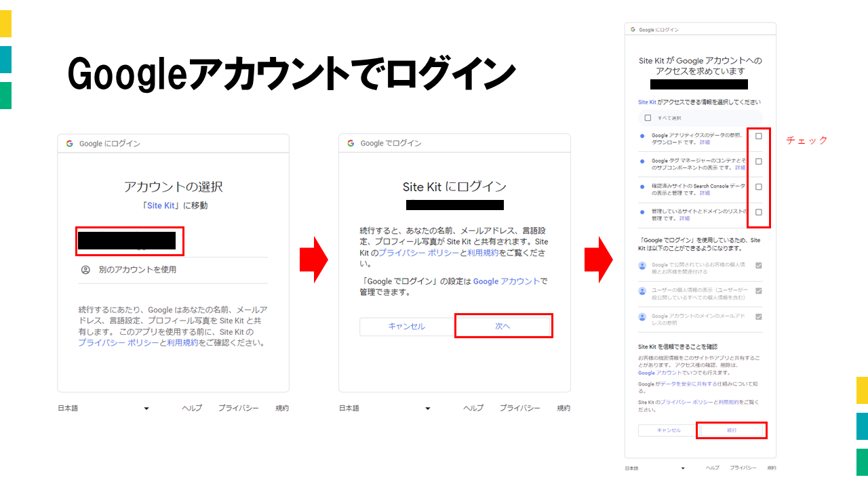
Task: Open プライバシー ポリシー link in access request dialog
Action: (686, 402)
